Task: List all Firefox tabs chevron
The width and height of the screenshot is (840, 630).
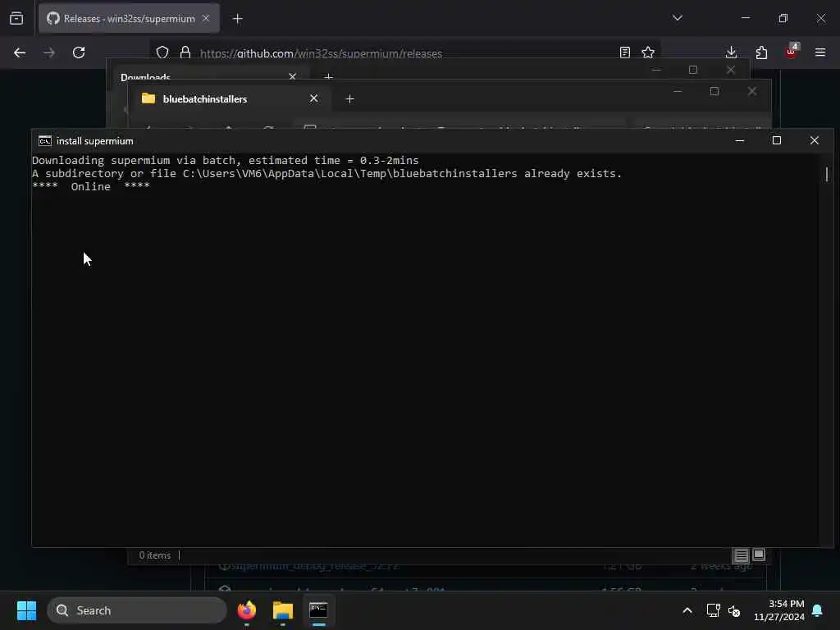Action: [678, 18]
